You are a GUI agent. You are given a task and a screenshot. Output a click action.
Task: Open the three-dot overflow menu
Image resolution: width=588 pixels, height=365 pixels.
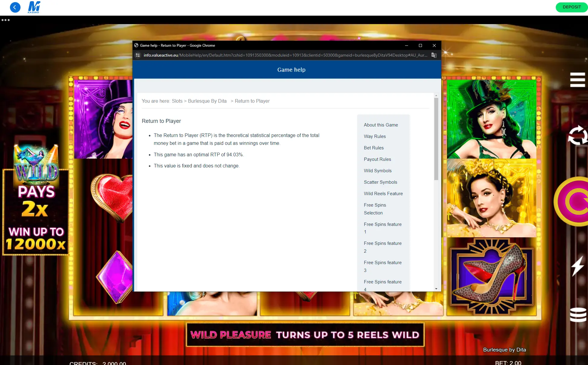coord(5,20)
